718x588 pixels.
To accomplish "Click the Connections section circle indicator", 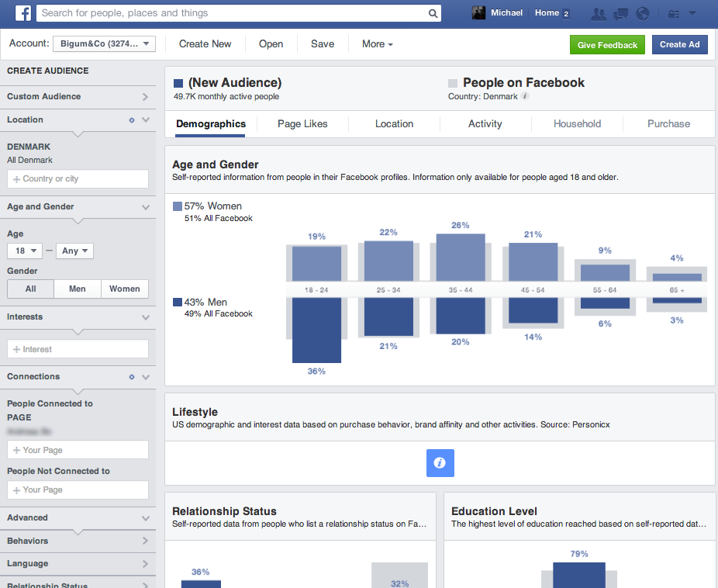I will click(132, 377).
